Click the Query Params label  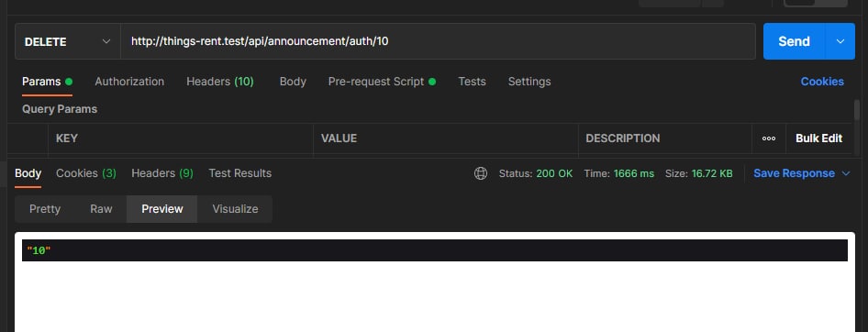[60, 109]
